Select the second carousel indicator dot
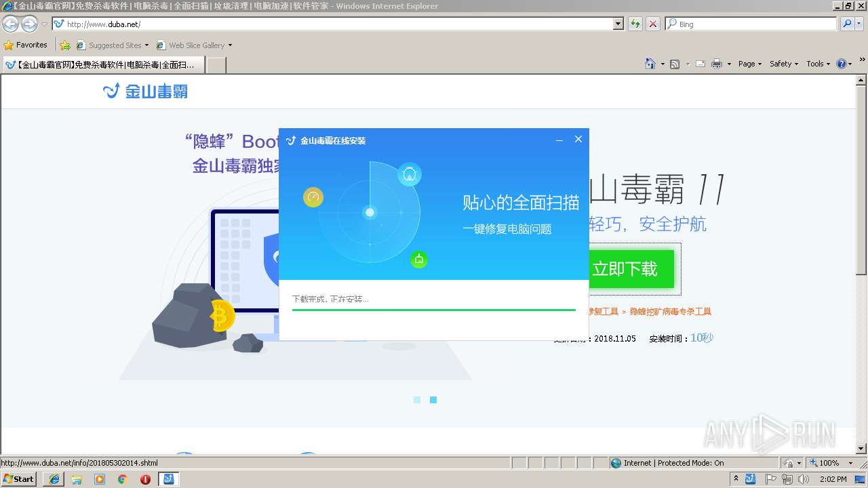868x488 pixels. tap(433, 400)
